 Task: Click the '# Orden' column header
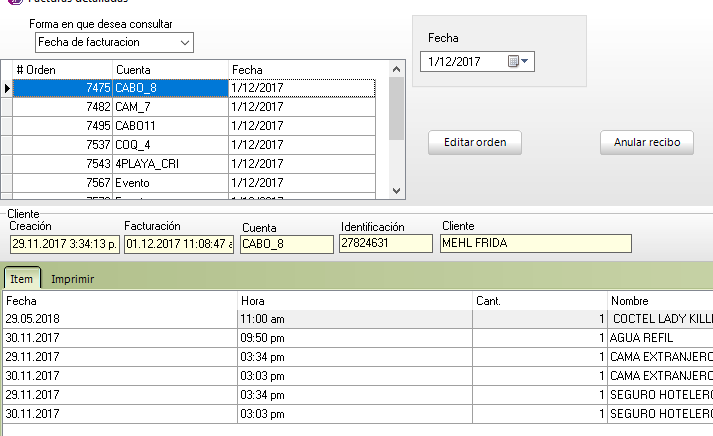click(x=60, y=69)
